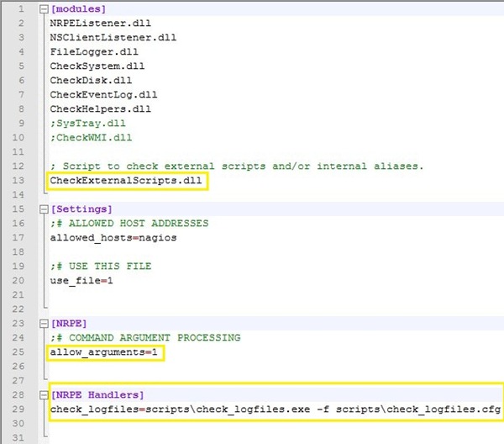Screen dimensions: 504x444
Task: Click the CheckEventLog.dll line
Action: click(103, 94)
